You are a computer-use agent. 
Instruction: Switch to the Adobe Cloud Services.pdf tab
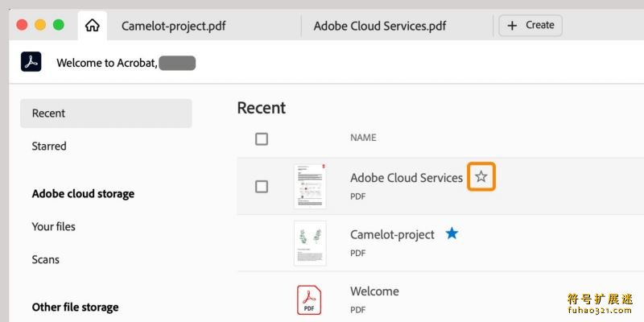pyautogui.click(x=380, y=27)
